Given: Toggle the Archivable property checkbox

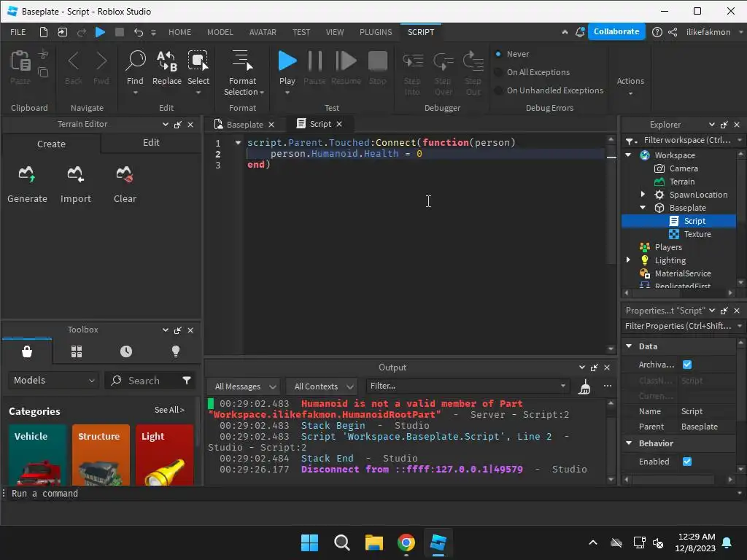Looking at the screenshot, I should (687, 365).
